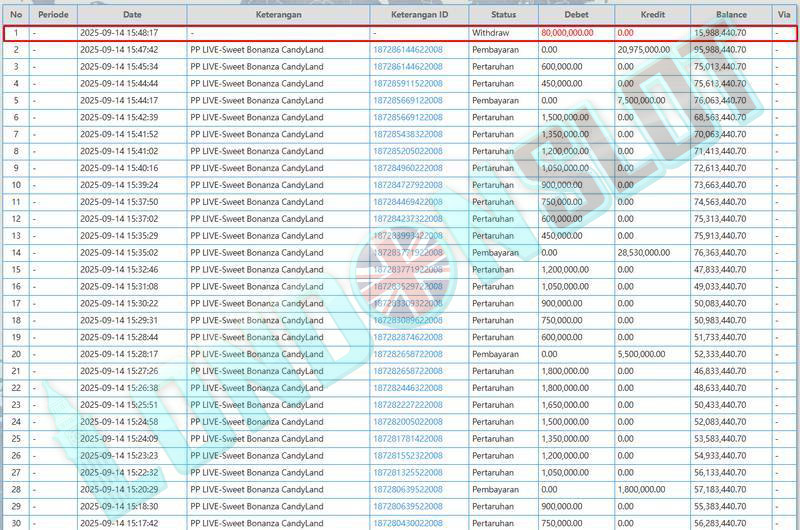Sort by the Debet column header
The image size is (800, 530).
click(576, 16)
